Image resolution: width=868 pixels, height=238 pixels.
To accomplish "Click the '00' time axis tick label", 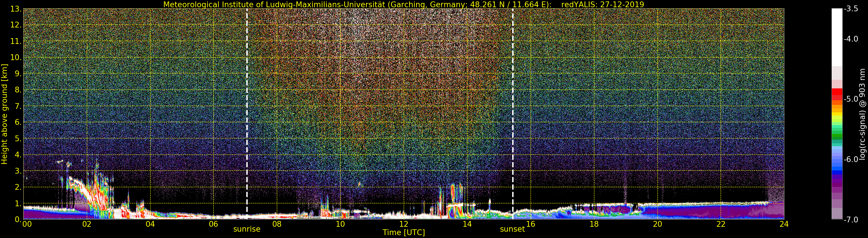I will click(27, 224).
